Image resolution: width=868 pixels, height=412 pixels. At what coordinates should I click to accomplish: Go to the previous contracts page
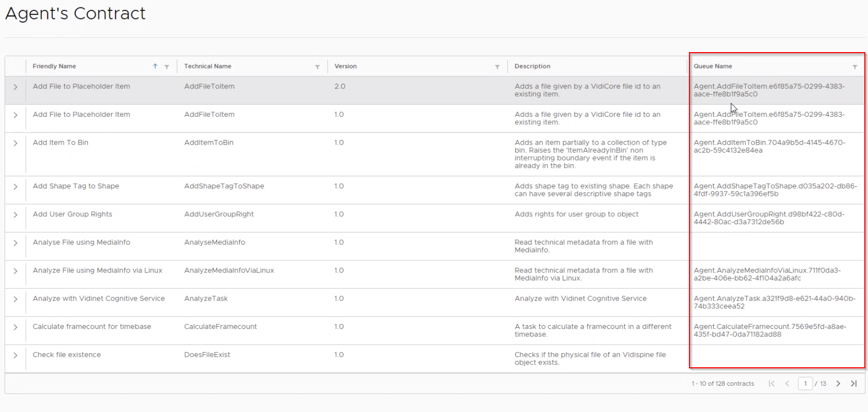coord(787,384)
